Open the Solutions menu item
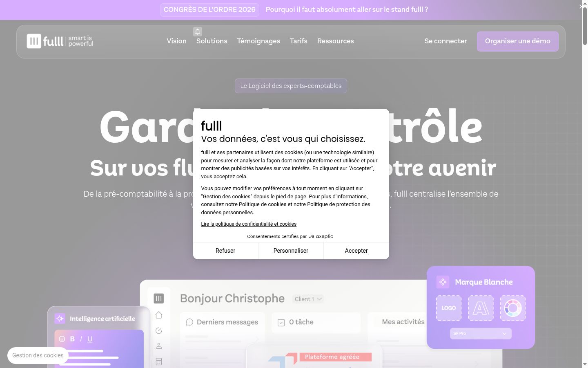Image resolution: width=588 pixels, height=368 pixels. [212, 41]
